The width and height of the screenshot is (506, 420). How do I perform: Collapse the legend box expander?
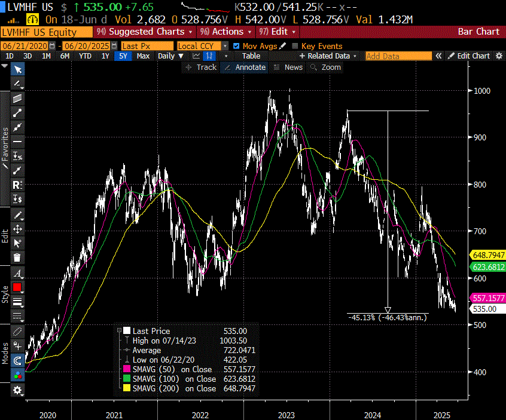point(119,330)
